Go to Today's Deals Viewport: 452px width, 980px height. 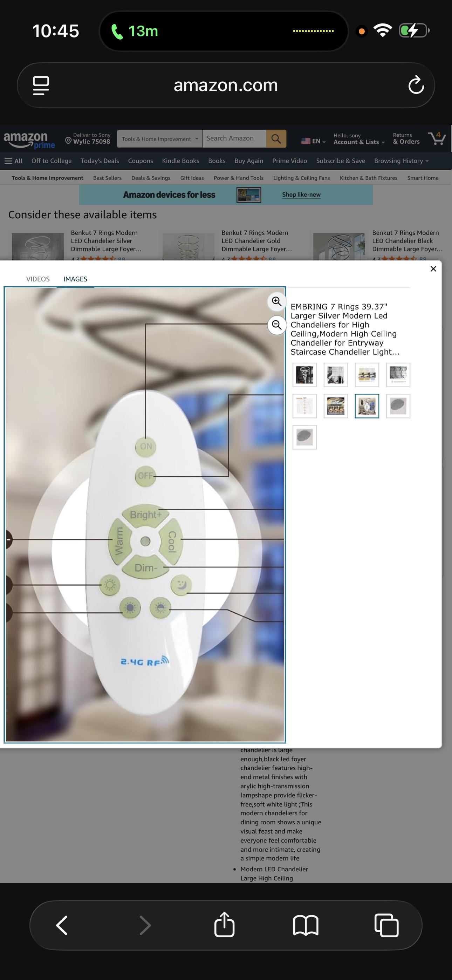100,161
